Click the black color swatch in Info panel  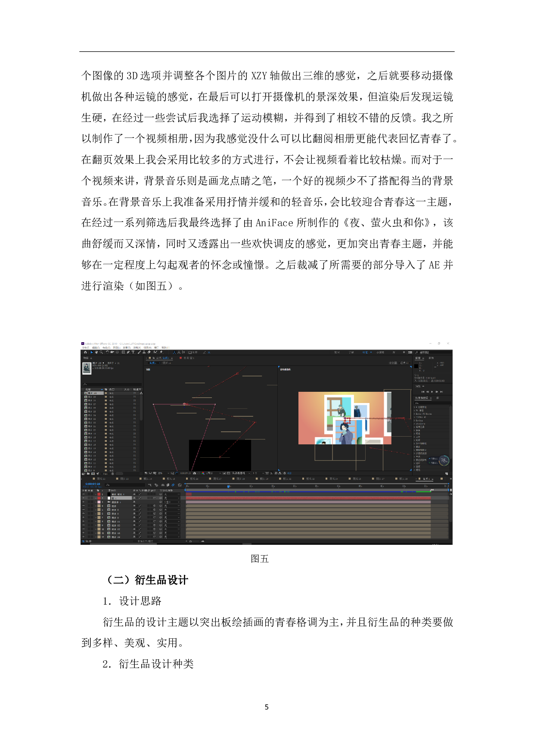[x=416, y=366]
